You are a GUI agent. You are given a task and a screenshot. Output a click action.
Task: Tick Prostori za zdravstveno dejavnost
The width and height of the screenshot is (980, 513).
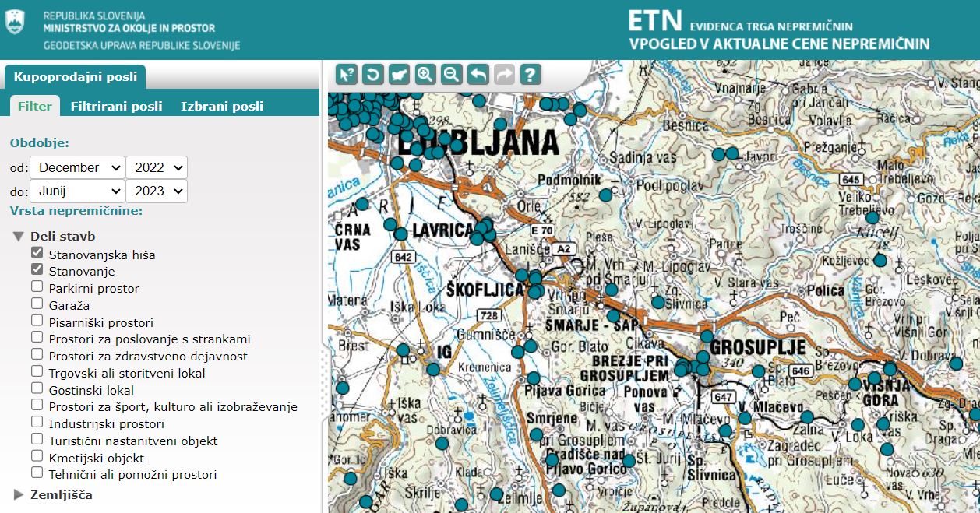(x=37, y=354)
